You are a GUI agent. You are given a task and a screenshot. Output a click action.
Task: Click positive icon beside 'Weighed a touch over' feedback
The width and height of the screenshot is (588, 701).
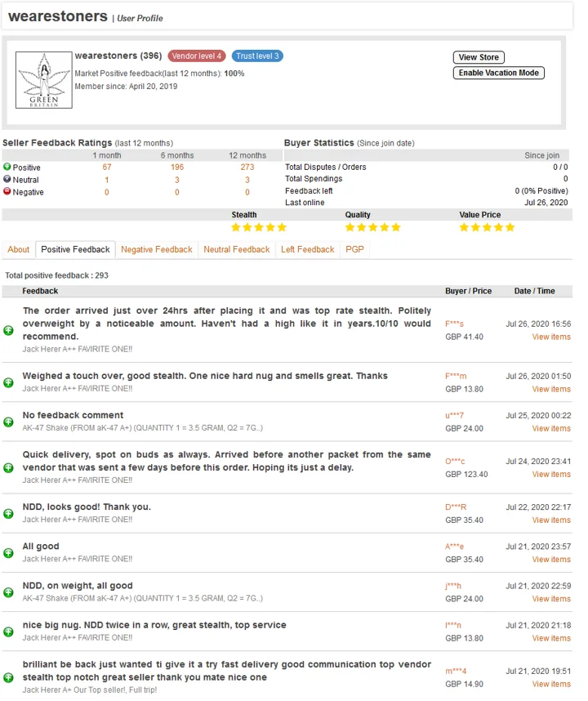[x=8, y=382]
